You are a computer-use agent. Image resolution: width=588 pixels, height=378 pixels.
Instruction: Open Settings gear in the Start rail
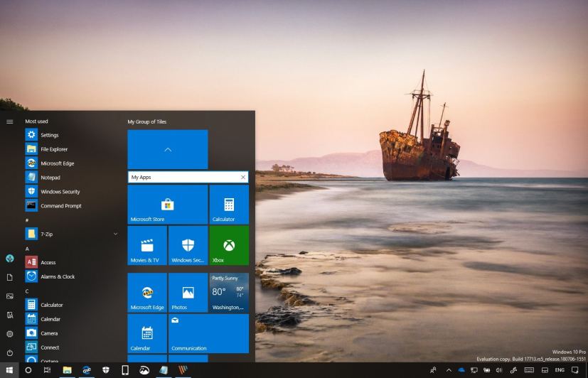10,334
